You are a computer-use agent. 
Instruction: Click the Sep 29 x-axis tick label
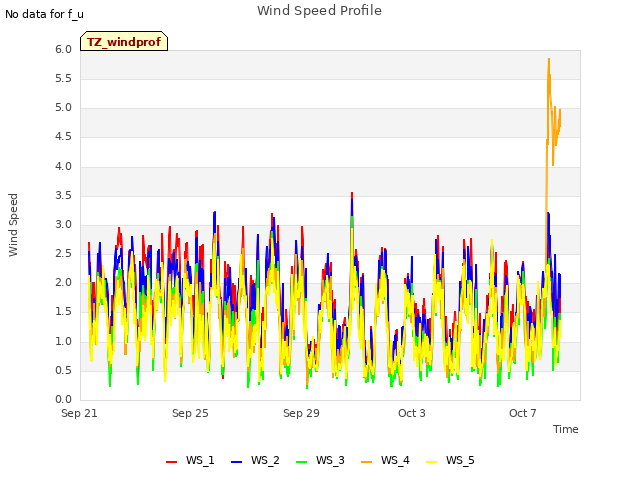pyautogui.click(x=301, y=413)
